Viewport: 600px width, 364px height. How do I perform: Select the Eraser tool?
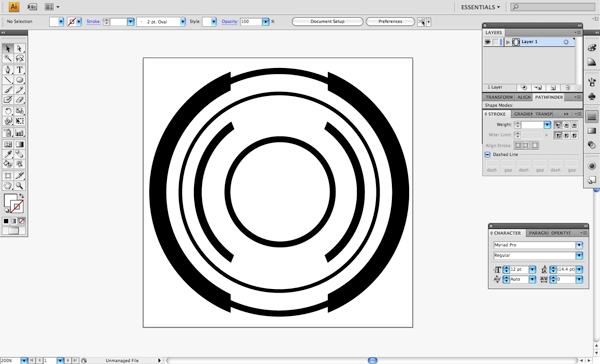click(20, 100)
